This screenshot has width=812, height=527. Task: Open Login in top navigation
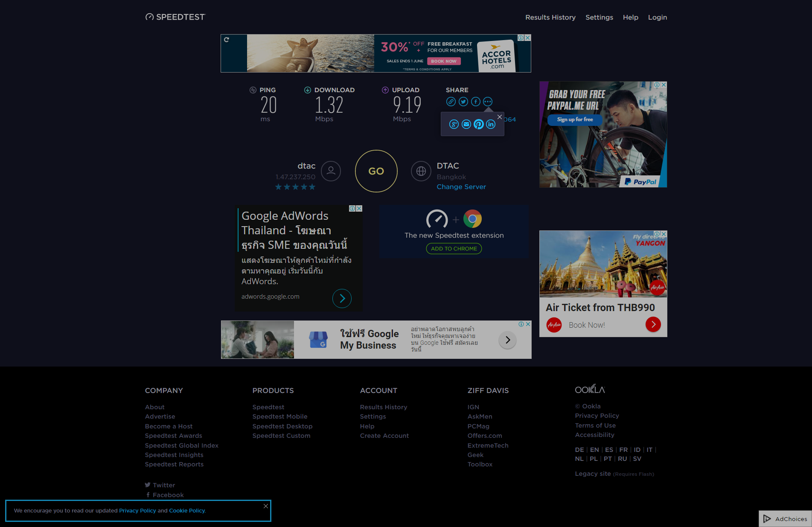pyautogui.click(x=658, y=17)
